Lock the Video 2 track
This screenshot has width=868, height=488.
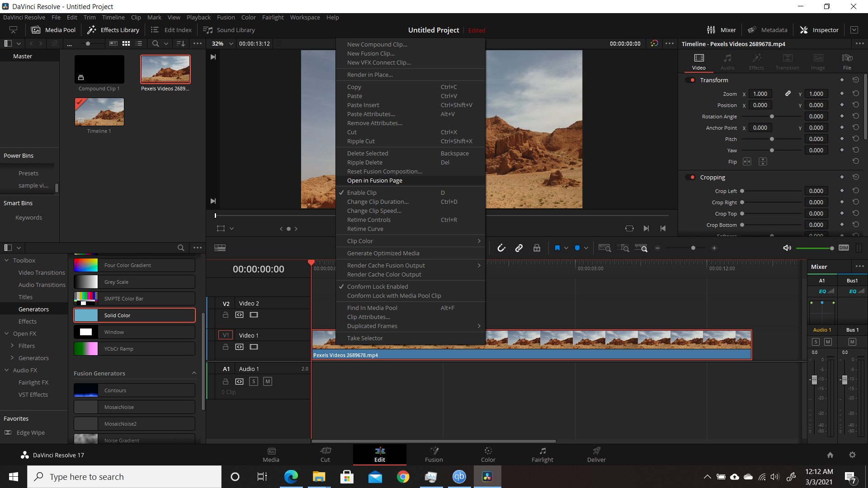[226, 315]
